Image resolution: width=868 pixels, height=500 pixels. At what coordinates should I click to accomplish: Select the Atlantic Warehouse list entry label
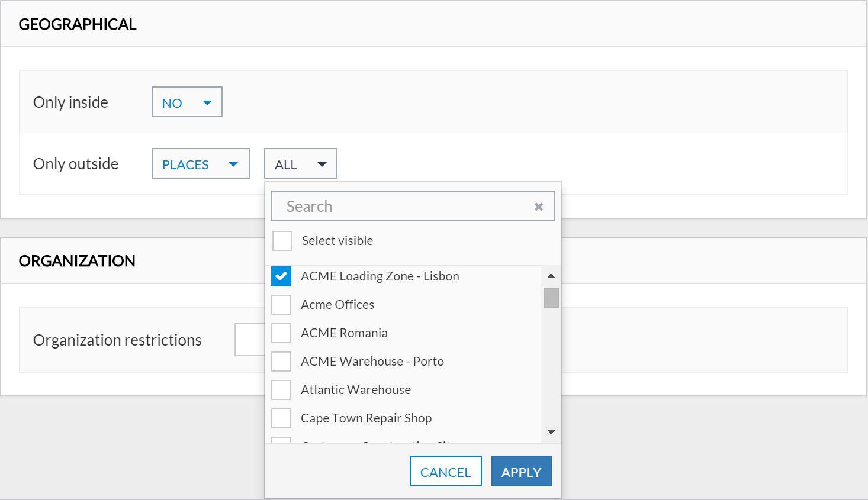355,390
